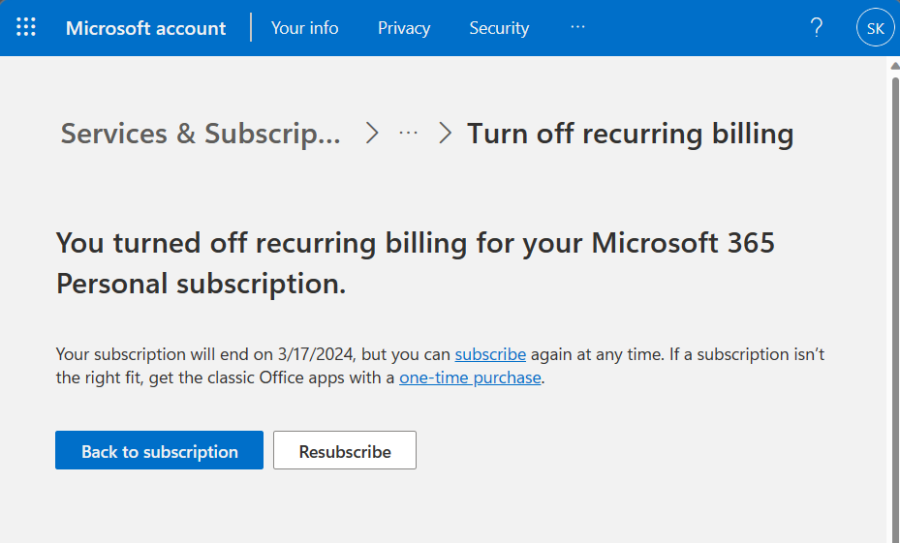Open the one-time purchase link

[470, 378]
